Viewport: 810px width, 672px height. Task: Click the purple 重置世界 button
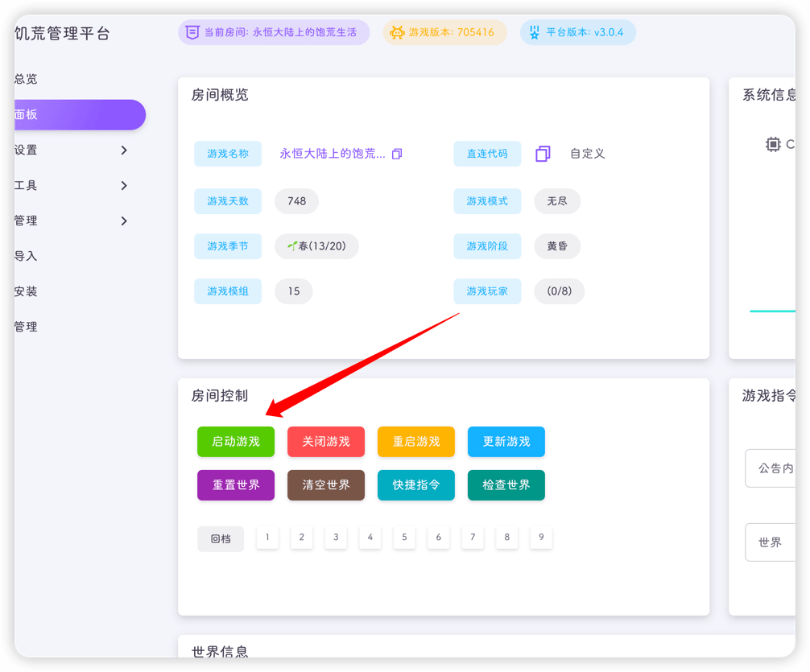235,484
